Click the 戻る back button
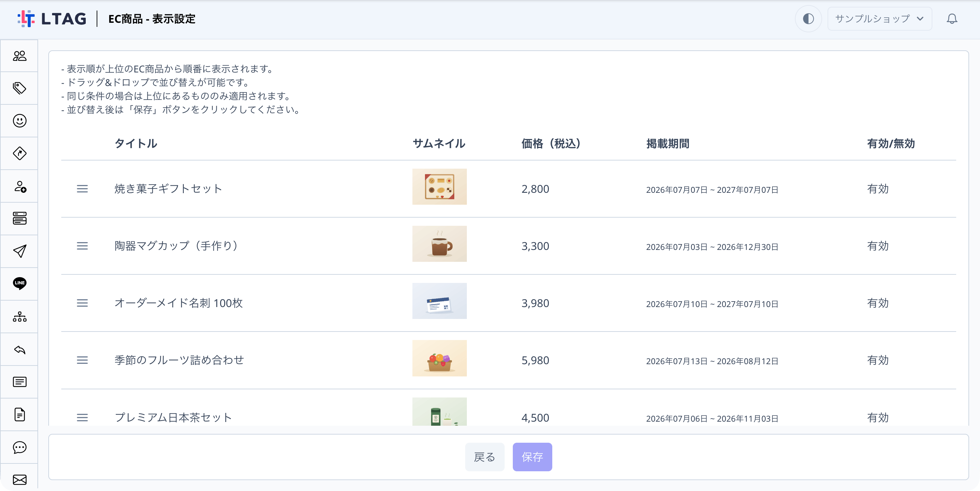Image resolution: width=980 pixels, height=491 pixels. click(x=485, y=457)
